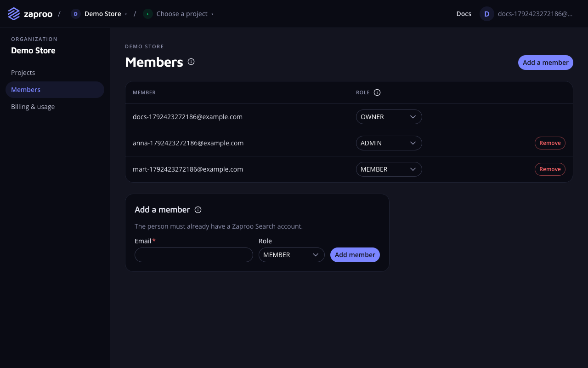Click anna-1792423272186@example.com member cell

point(188,143)
